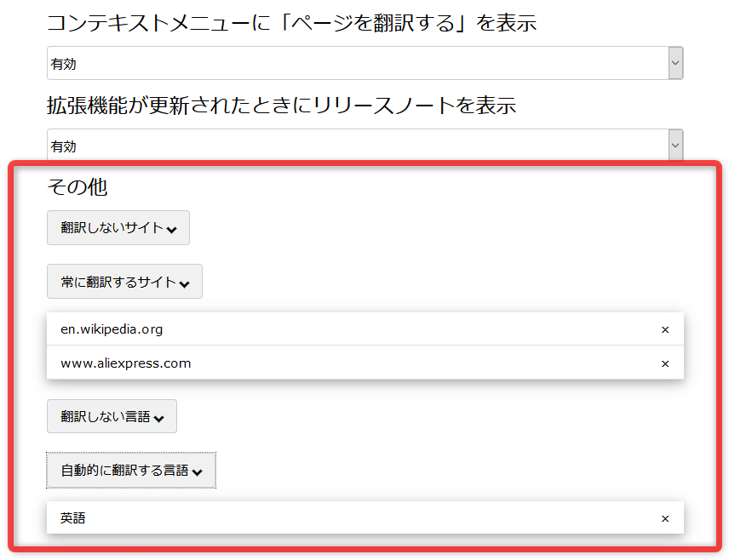Expand the 翻訳しないサイト list
729x560 pixels.
[118, 228]
